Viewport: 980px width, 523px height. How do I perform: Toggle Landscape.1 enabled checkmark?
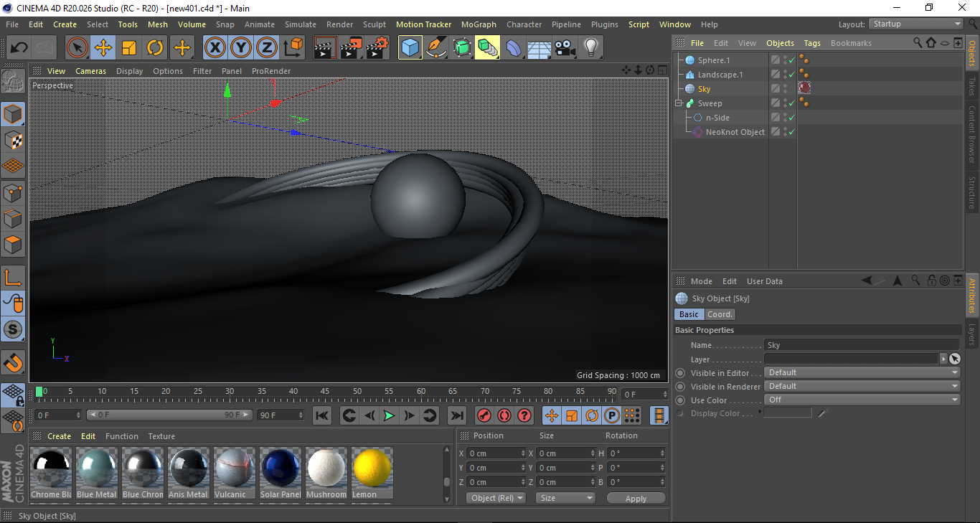(791, 75)
